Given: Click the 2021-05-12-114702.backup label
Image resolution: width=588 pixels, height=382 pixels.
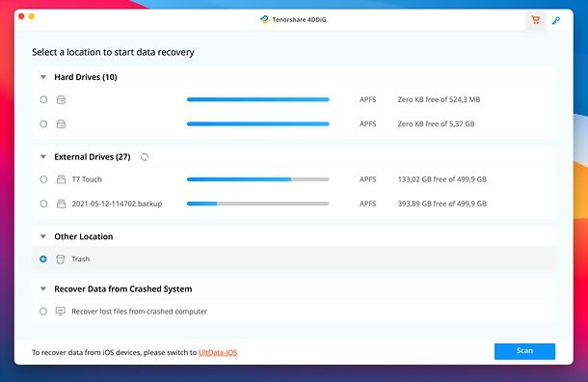Looking at the screenshot, I should 117,204.
